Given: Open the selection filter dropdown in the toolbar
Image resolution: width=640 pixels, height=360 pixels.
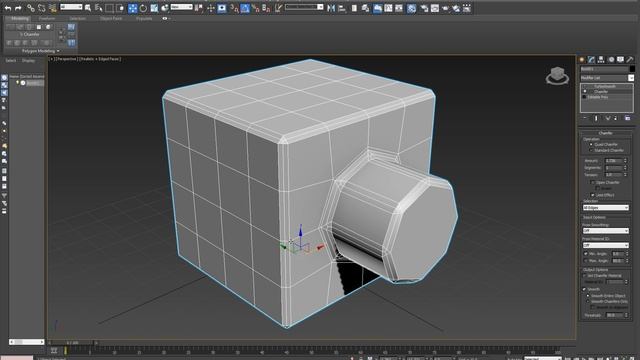Looking at the screenshot, I should coord(71,7).
